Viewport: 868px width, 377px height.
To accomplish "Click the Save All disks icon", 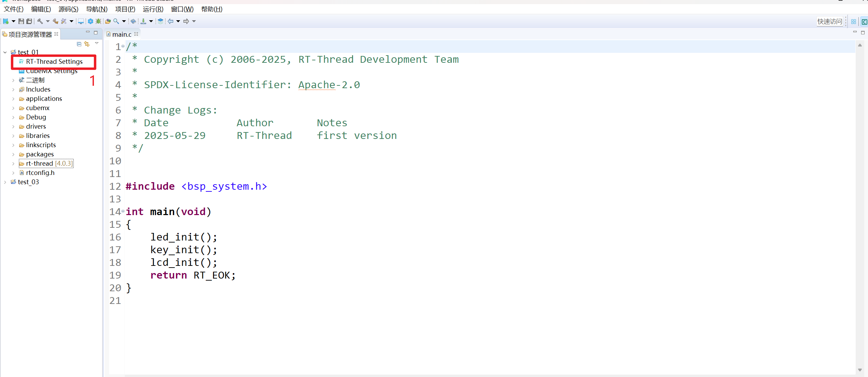I will [x=29, y=21].
